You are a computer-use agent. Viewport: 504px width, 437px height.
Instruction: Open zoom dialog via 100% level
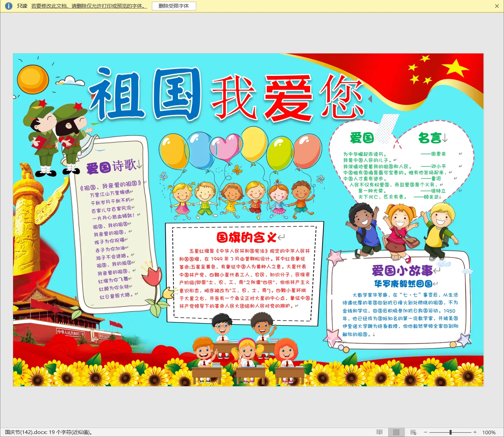coord(489,432)
